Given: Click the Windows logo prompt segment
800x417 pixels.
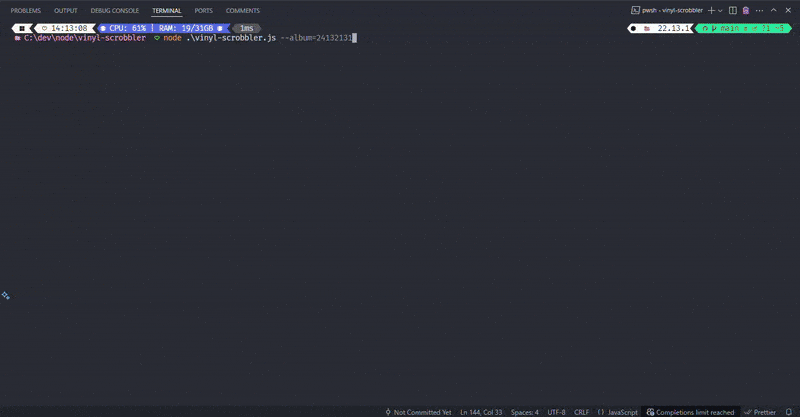Looking at the screenshot, I should click(22, 28).
